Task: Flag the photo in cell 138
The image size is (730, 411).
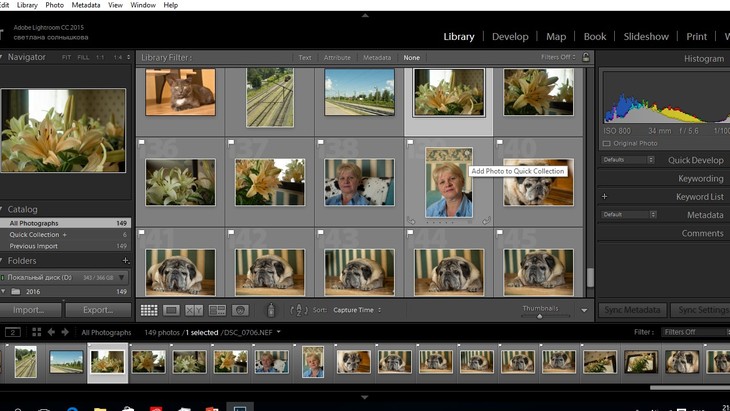Action: [x=320, y=142]
